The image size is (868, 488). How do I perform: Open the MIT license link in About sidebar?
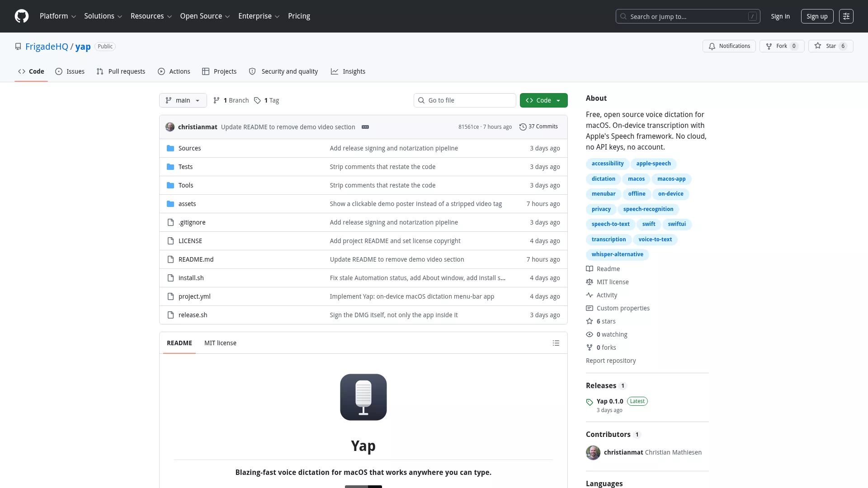(607, 282)
